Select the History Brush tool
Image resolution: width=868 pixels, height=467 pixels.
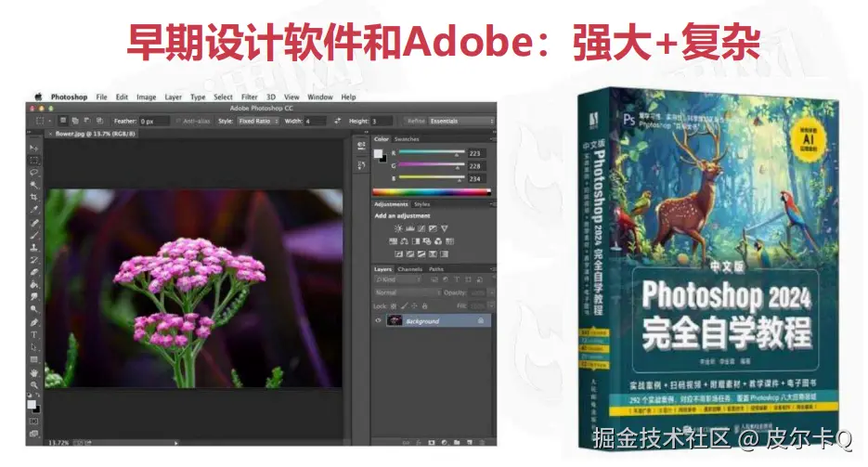pyautogui.click(x=33, y=260)
